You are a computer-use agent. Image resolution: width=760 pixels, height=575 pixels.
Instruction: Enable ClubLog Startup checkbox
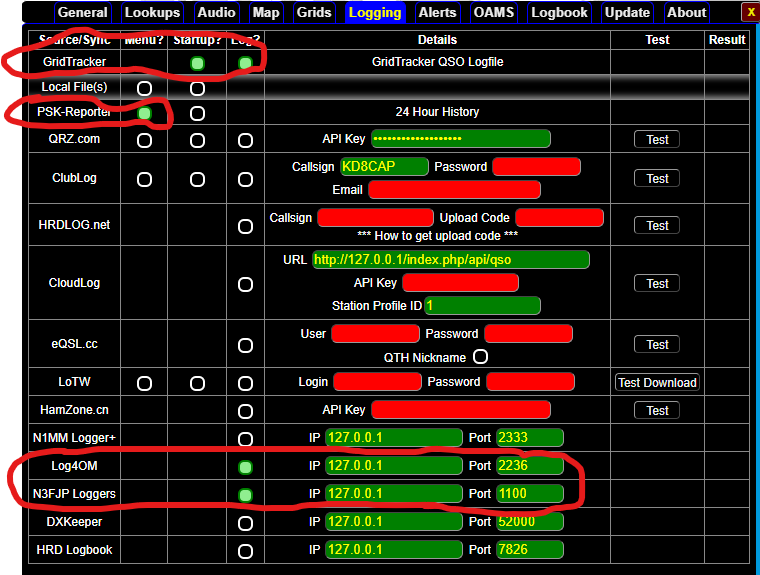197,179
